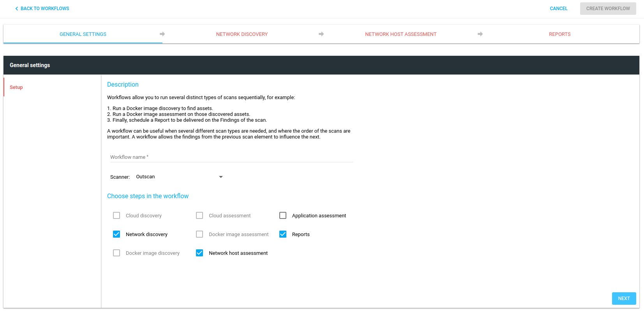Click the Choose steps in the workflow heading

148,196
